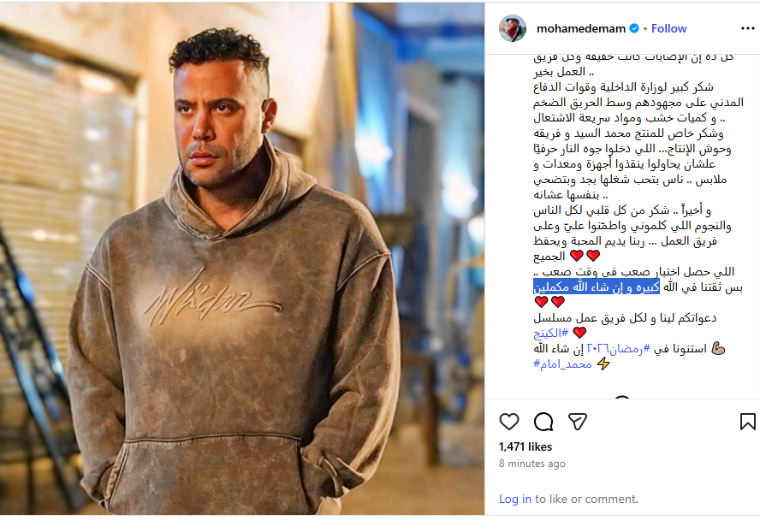Click the Log in link

pyautogui.click(x=515, y=499)
